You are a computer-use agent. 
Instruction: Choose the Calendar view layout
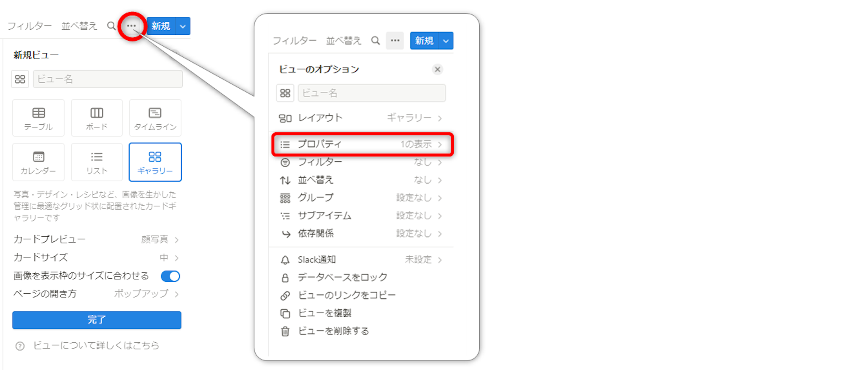pos(38,162)
